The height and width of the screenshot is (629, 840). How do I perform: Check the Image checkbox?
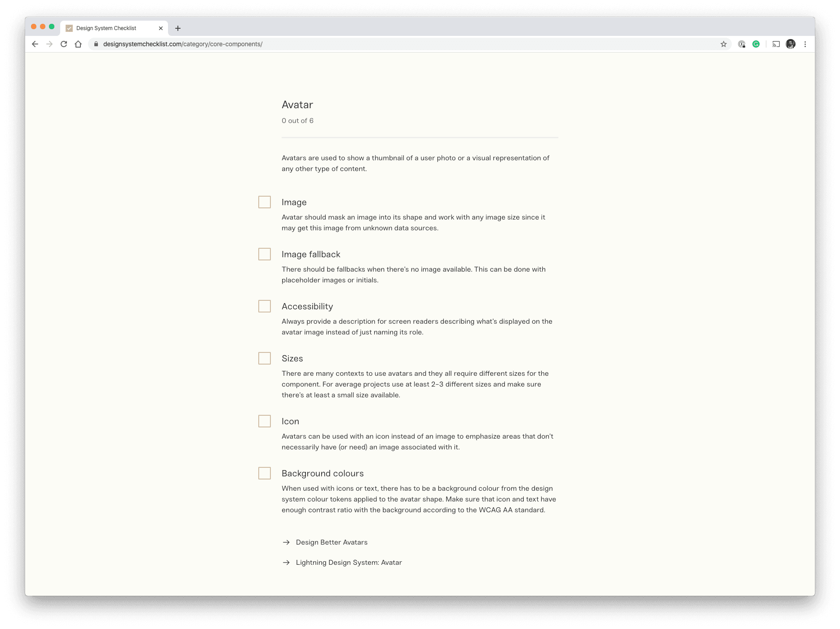click(x=265, y=202)
